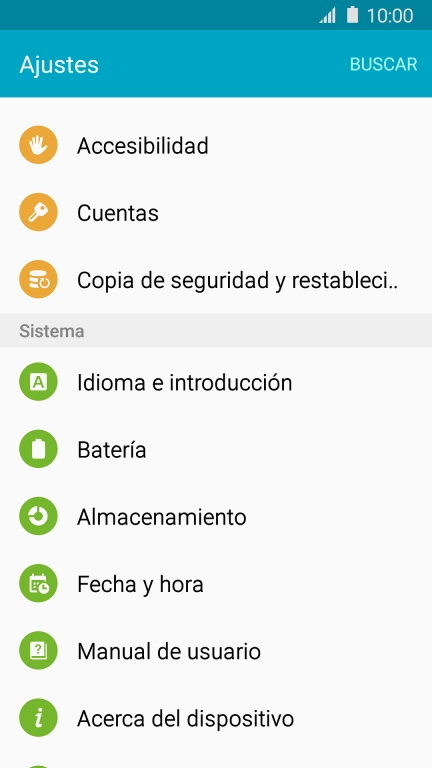The image size is (432, 768).
Task: Tap the backup and restore database icon
Action: click(x=38, y=280)
